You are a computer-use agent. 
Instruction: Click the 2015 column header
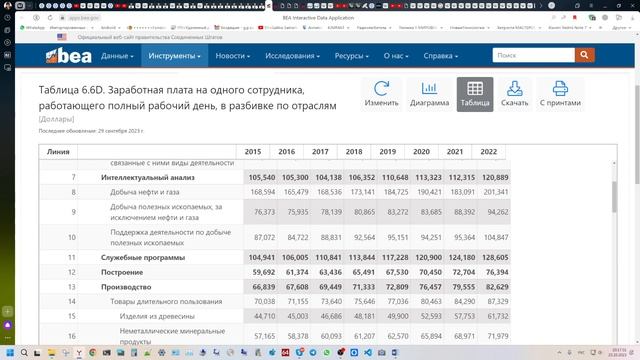253,151
